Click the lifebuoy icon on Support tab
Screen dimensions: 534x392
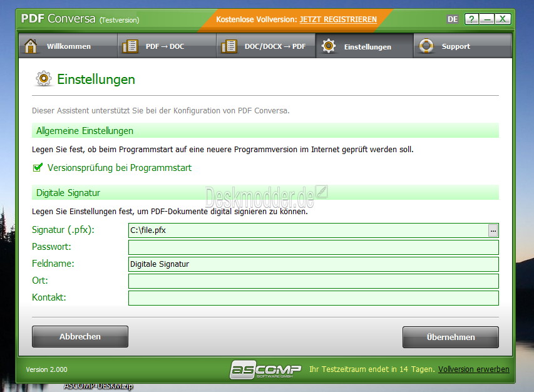pyautogui.click(x=426, y=46)
